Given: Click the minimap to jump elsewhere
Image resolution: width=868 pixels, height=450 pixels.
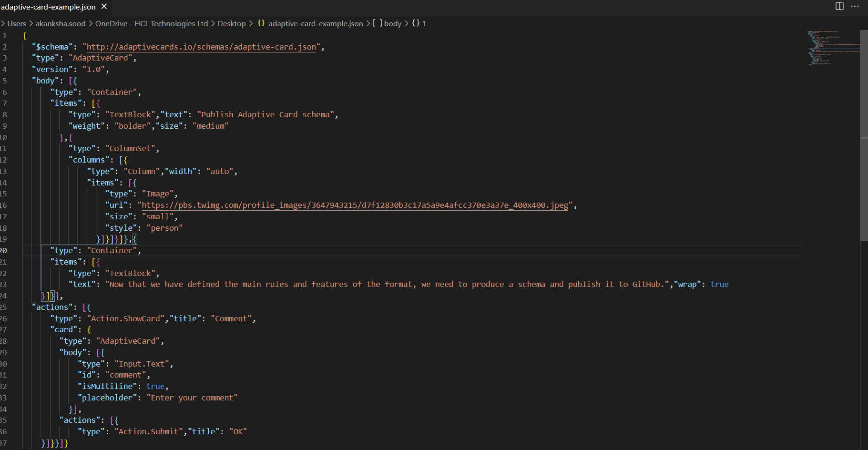Looking at the screenshot, I should [832, 48].
